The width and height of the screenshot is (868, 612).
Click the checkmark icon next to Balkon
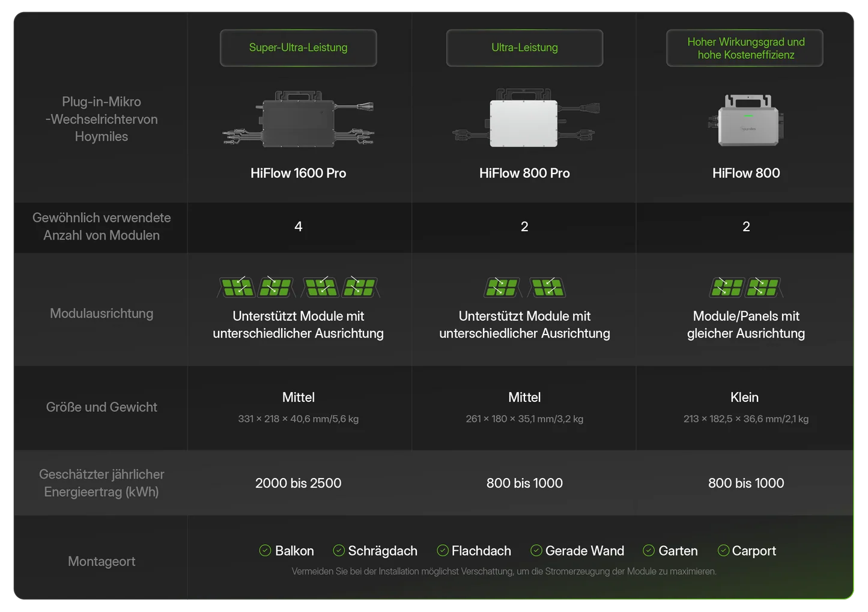[265, 550]
